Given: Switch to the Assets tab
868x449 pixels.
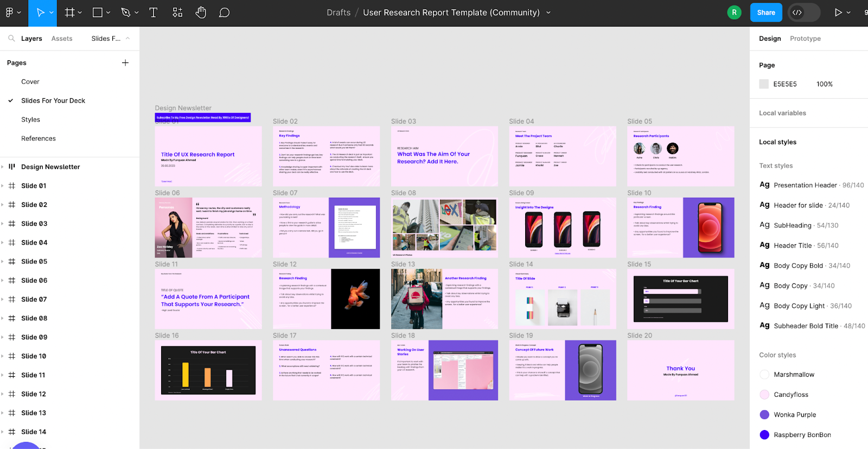Looking at the screenshot, I should (62, 39).
